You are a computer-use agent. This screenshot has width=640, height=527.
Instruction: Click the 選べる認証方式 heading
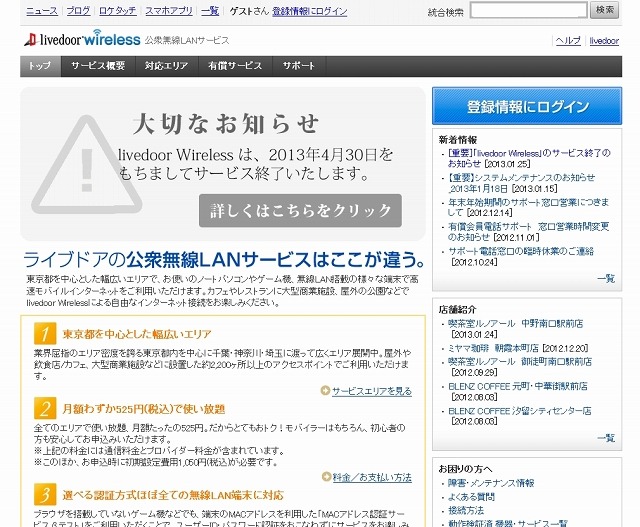point(173,495)
